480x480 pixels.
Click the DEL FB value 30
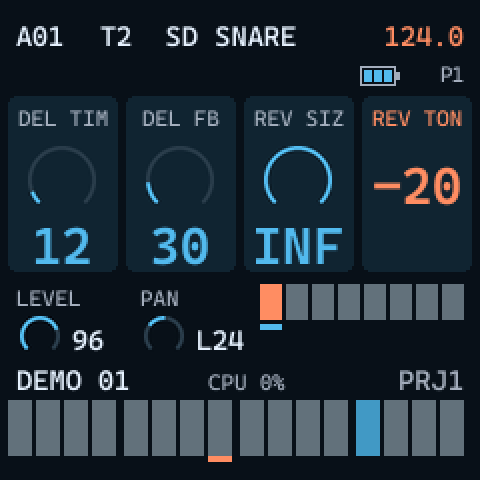pos(180,246)
